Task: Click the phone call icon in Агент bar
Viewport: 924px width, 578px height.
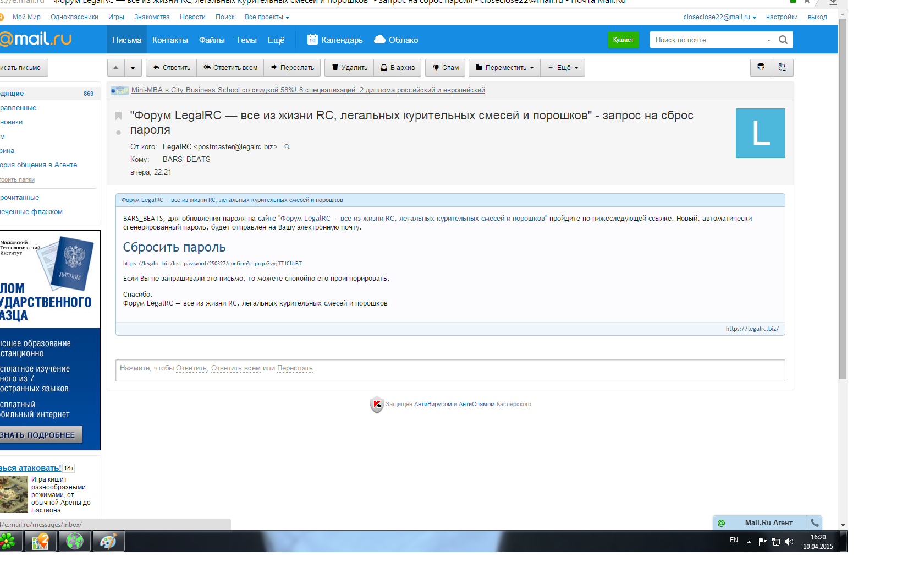Action: coord(815,523)
